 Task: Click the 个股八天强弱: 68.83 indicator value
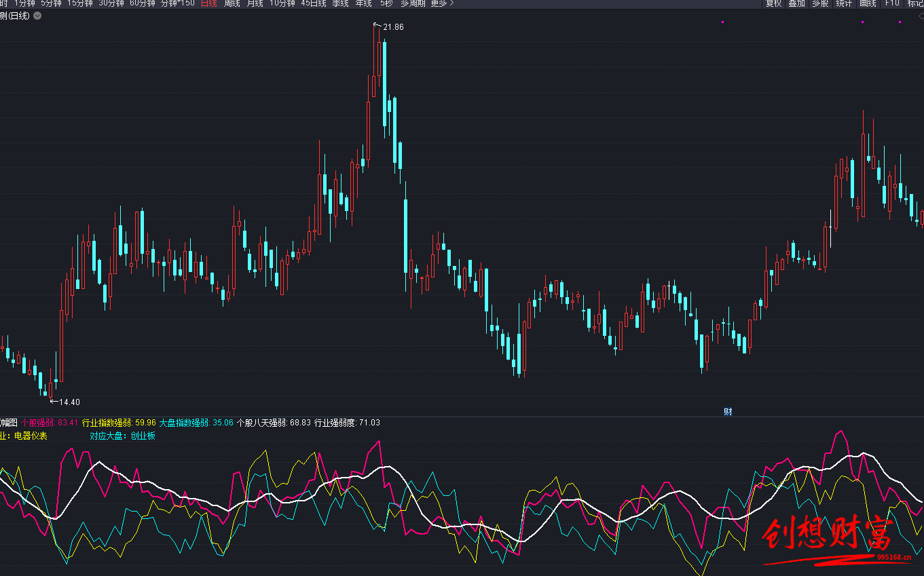[274, 423]
